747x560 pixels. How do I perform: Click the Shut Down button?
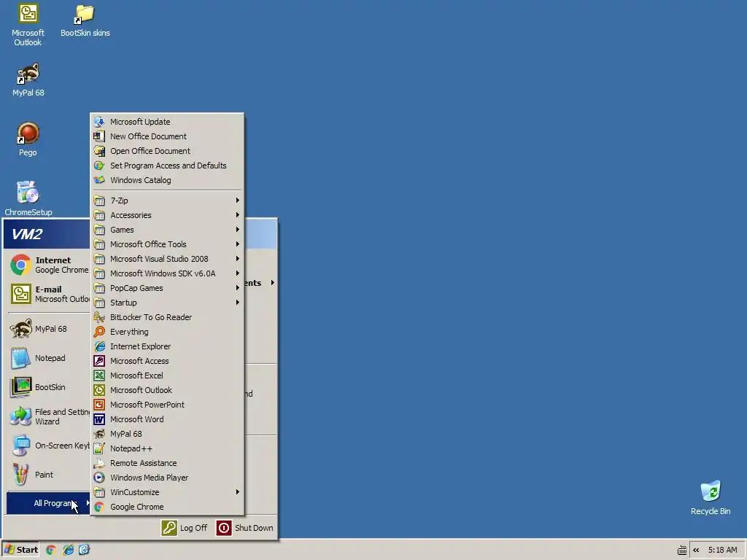point(245,528)
